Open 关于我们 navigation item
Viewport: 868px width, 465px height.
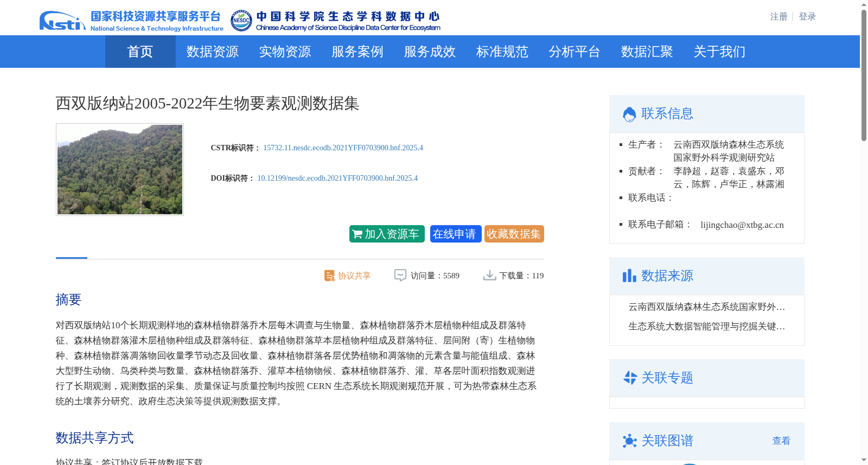click(x=719, y=52)
